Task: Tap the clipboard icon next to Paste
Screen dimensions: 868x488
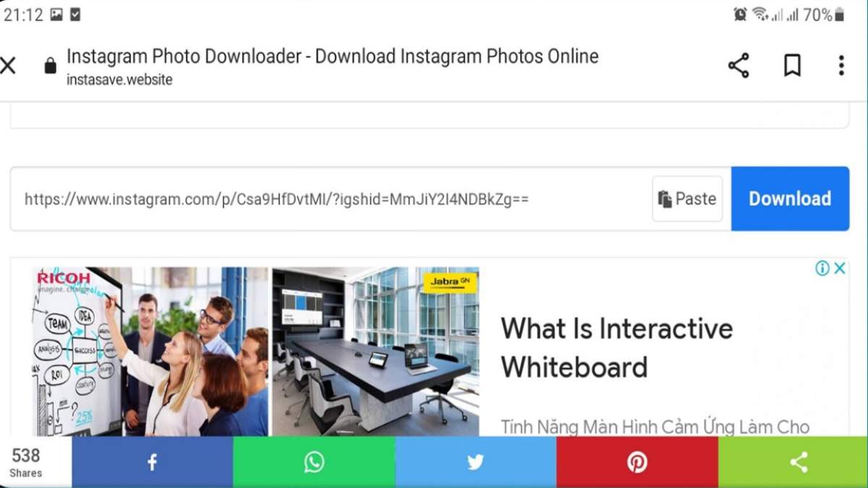Action: pos(666,199)
